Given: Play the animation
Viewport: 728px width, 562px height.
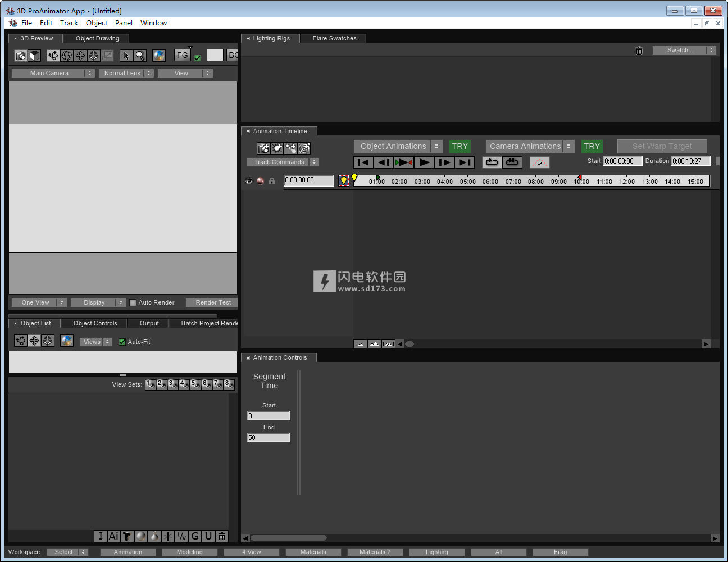Looking at the screenshot, I should [424, 162].
